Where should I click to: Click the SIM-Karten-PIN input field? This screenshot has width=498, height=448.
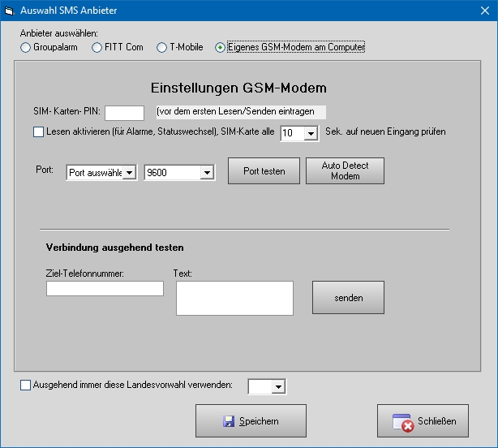click(x=125, y=113)
